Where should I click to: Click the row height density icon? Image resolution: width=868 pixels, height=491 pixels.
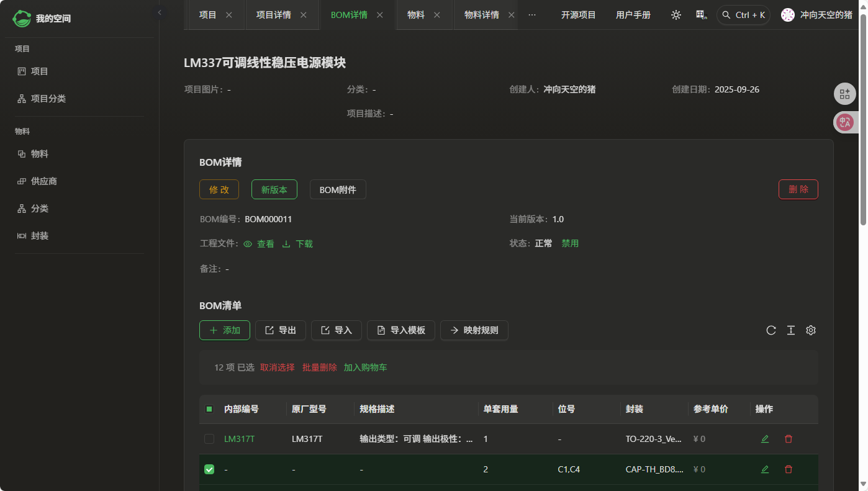791,330
